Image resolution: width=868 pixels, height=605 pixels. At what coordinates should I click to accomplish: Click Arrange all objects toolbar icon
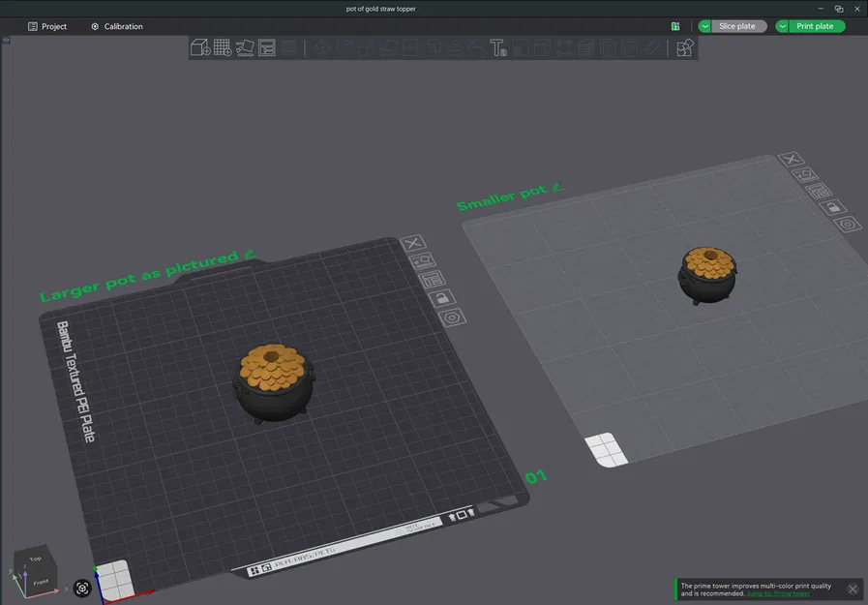tap(267, 47)
